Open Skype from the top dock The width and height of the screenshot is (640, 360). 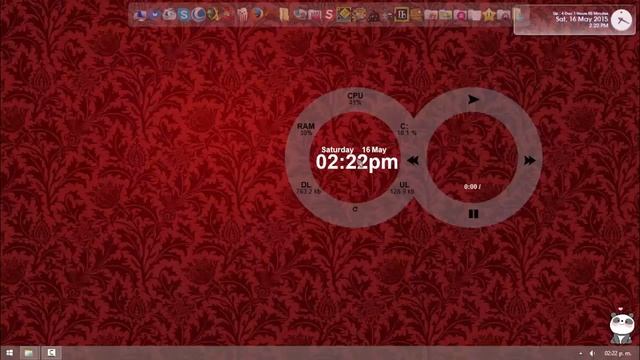pyautogui.click(x=184, y=15)
